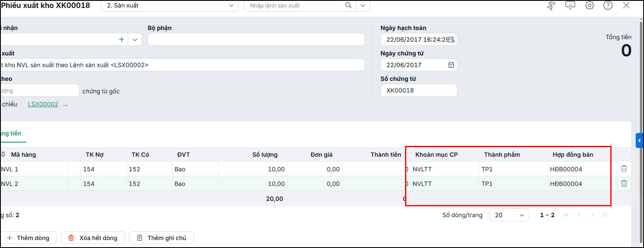Viewport: 644px width, 248px height.
Task: Click the pin icon beside Mã hàng
Action: pyautogui.click(x=4, y=155)
